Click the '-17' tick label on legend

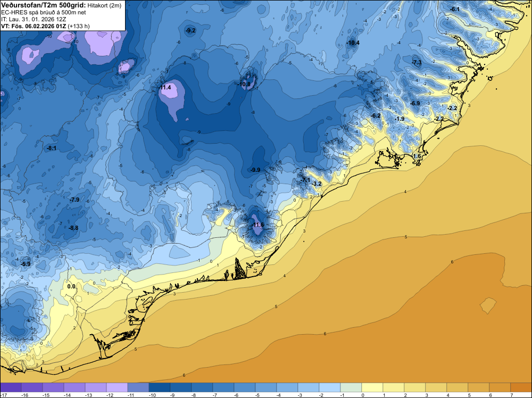tap(3, 395)
